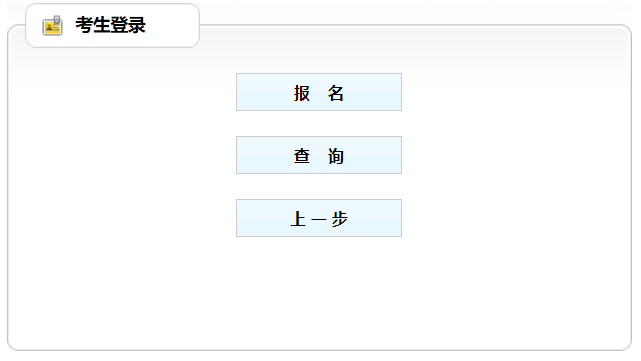Click the 报 character on the top button
The height and width of the screenshot is (361, 641).
click(302, 93)
